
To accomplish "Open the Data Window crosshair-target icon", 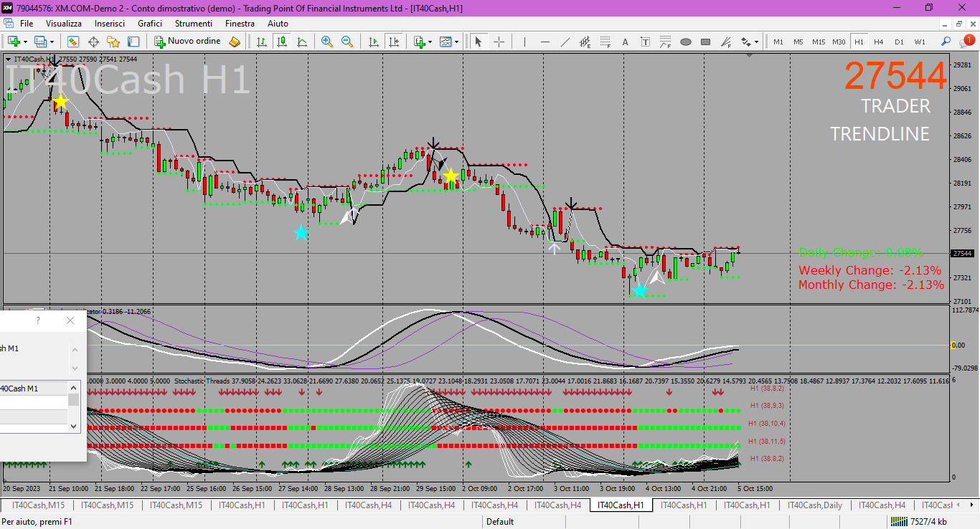I will [93, 42].
